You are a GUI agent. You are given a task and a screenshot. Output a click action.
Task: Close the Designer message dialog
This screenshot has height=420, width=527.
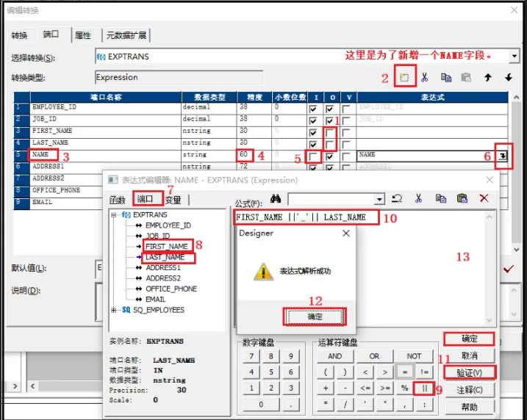pyautogui.click(x=346, y=233)
